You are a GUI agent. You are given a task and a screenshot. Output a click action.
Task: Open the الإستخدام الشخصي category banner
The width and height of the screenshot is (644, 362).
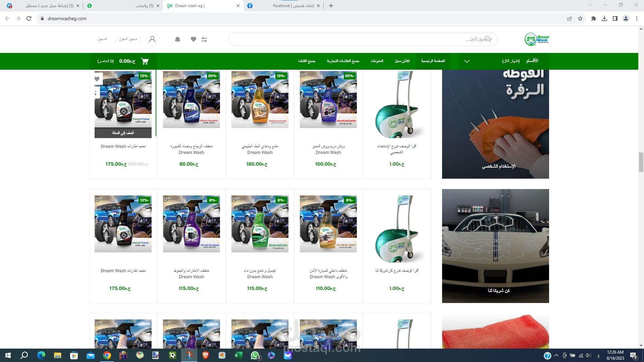pos(495,124)
